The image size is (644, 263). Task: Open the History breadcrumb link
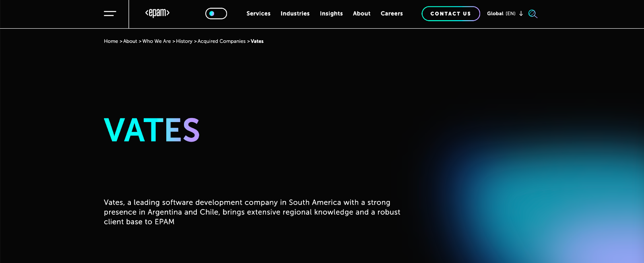coord(184,41)
